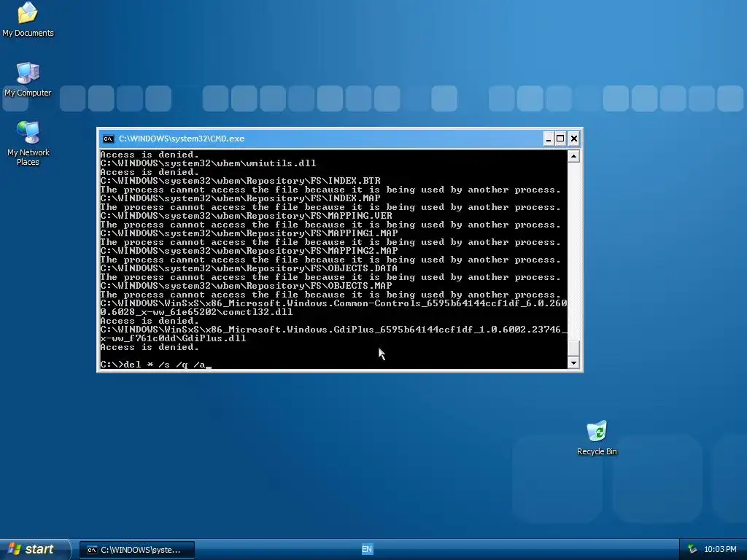Click the OBJECTS.MAP path line
This screenshot has height=560, width=747.
(x=247, y=286)
